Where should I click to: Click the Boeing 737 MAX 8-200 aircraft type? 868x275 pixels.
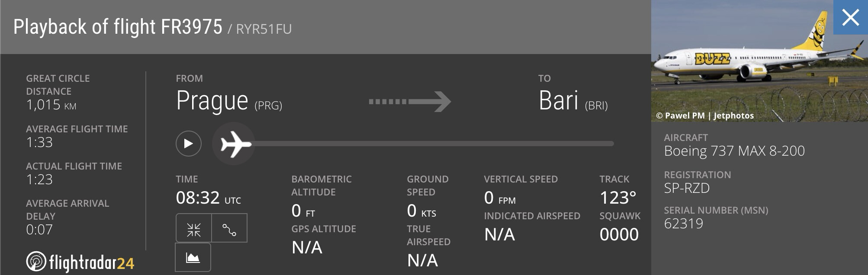click(734, 151)
